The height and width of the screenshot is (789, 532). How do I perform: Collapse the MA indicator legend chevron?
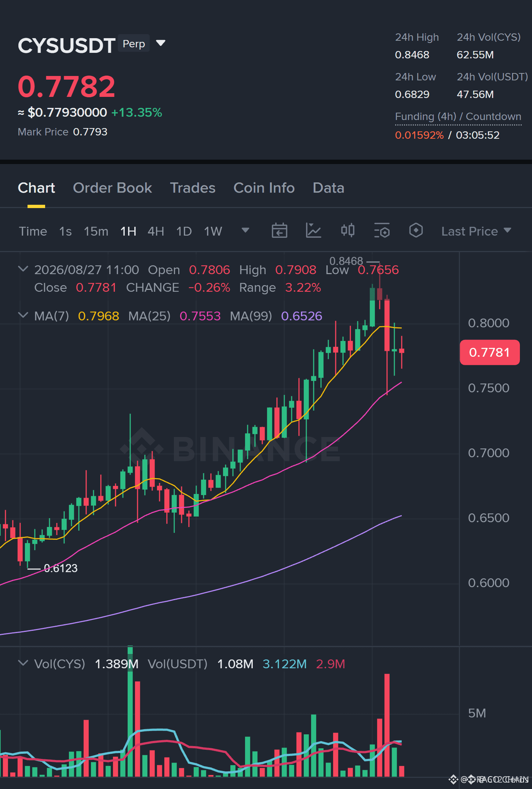[23, 315]
